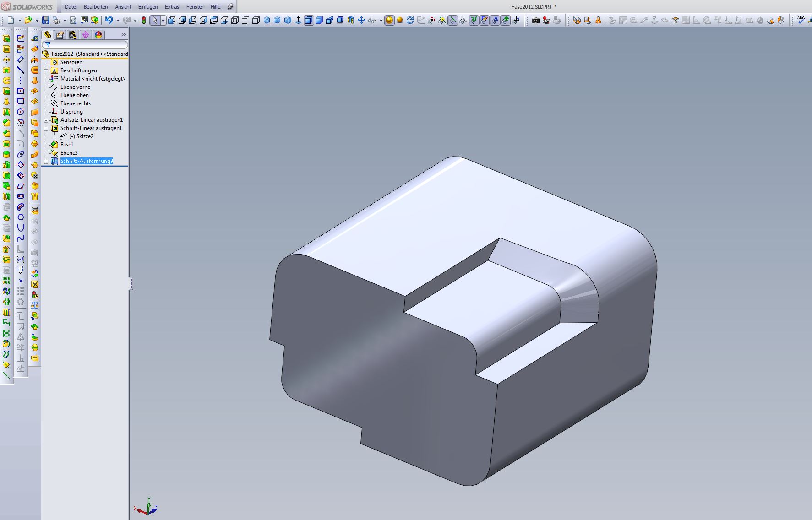Viewport: 812px width, 520px height.
Task: Click the Open file folder icon
Action: click(x=28, y=20)
